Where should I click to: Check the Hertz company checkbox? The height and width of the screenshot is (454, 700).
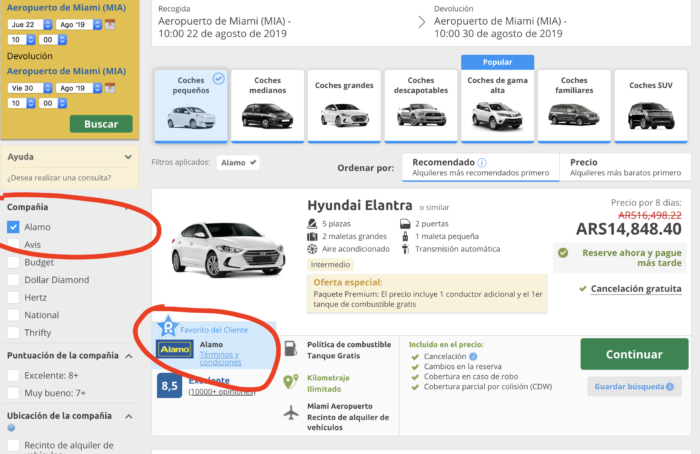coord(13,298)
